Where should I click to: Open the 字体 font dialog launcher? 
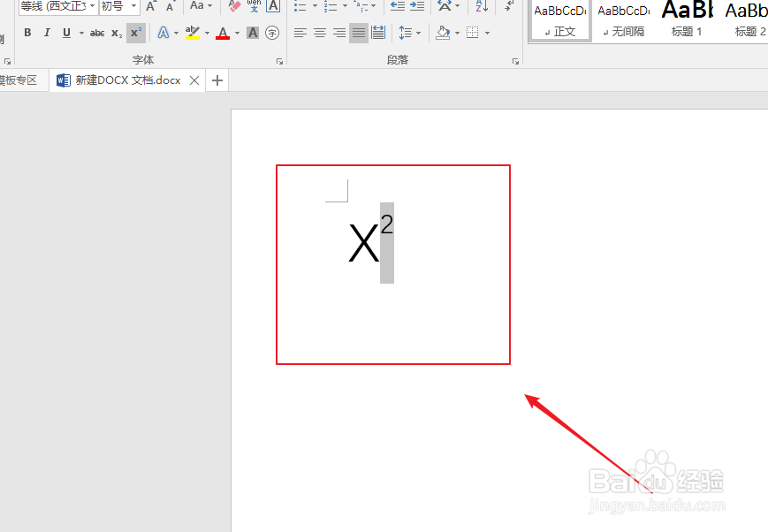[x=279, y=61]
